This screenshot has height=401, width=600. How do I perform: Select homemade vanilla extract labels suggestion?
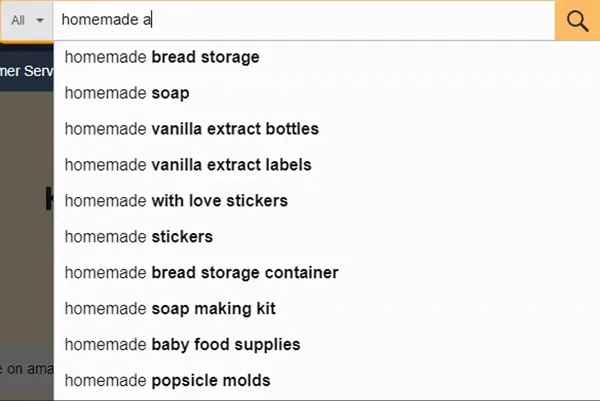coord(188,165)
